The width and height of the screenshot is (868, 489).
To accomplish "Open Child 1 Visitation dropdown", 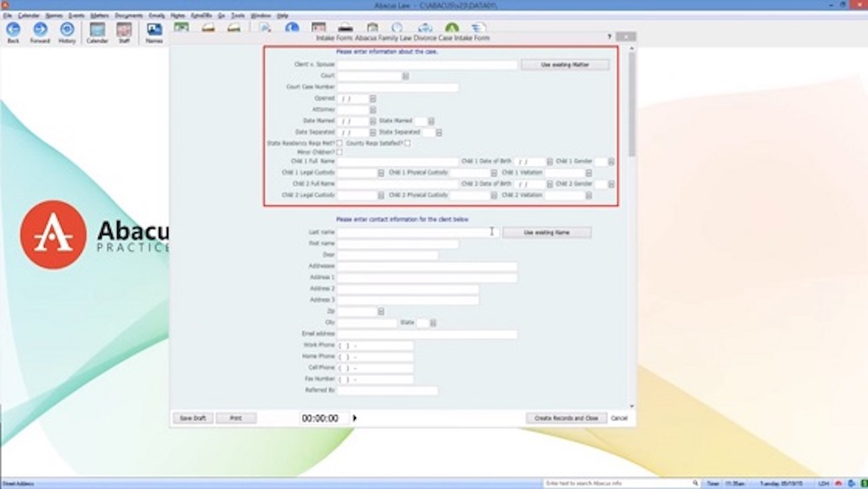I will (589, 173).
